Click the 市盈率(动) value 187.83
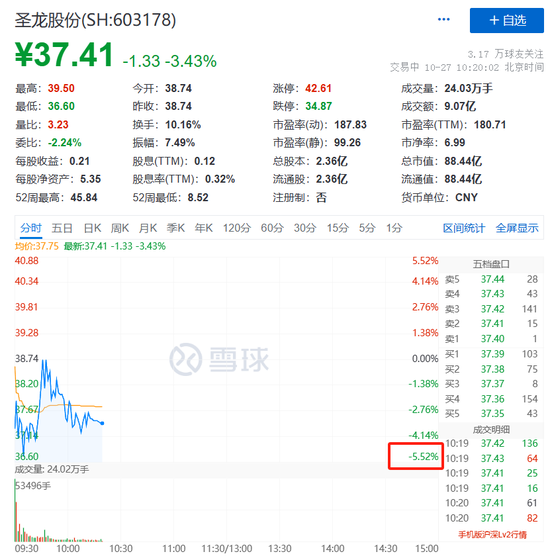This screenshot has width=550, height=556. click(x=350, y=125)
